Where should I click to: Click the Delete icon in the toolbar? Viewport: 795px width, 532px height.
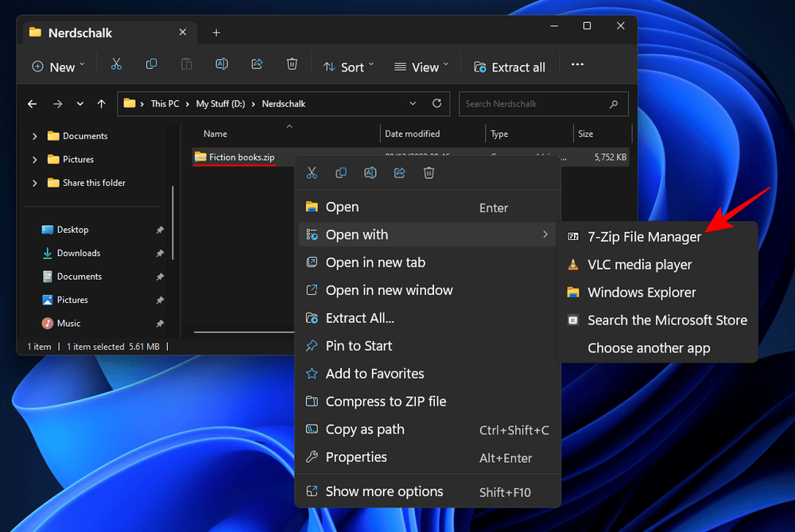point(292,64)
